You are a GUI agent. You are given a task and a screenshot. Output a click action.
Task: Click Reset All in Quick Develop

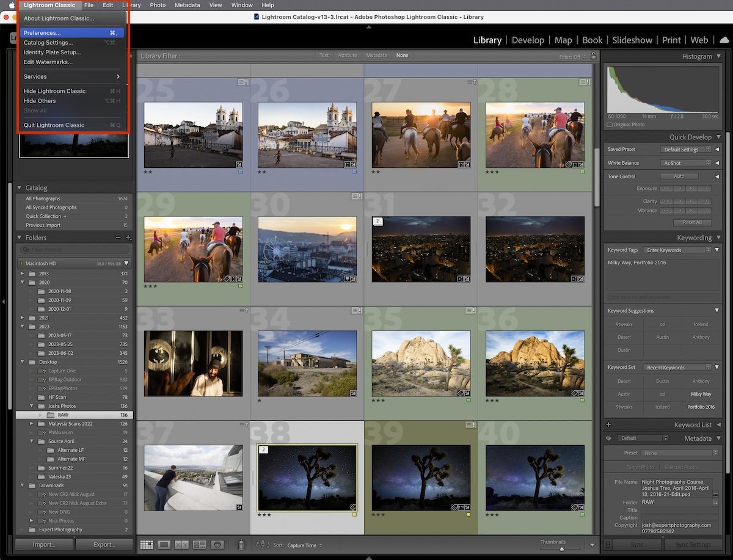[x=693, y=222]
